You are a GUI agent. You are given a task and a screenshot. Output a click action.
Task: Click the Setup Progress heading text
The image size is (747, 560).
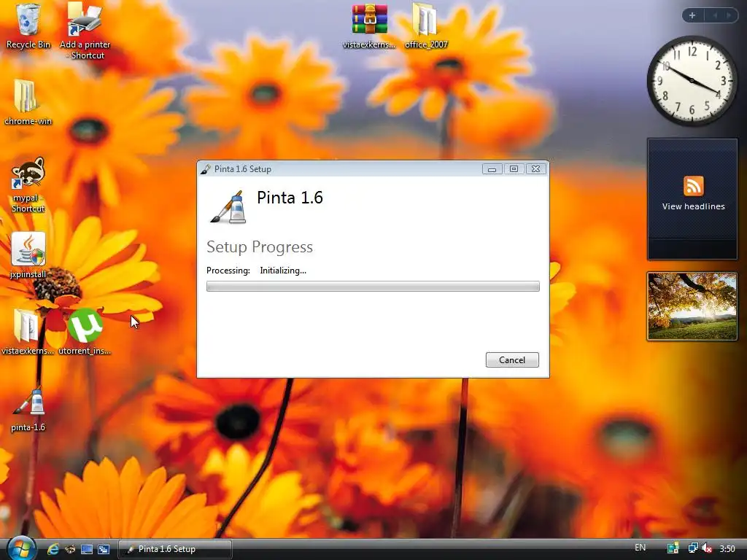pos(260,246)
